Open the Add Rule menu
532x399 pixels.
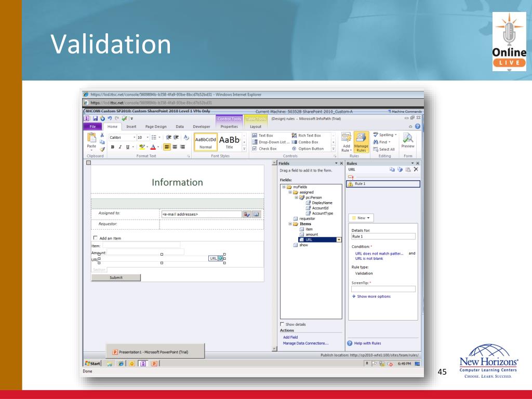347,142
